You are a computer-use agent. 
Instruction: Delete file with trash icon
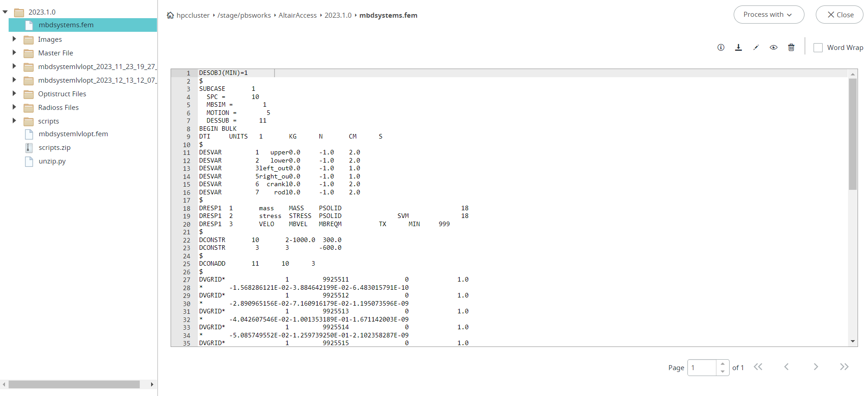pos(791,48)
